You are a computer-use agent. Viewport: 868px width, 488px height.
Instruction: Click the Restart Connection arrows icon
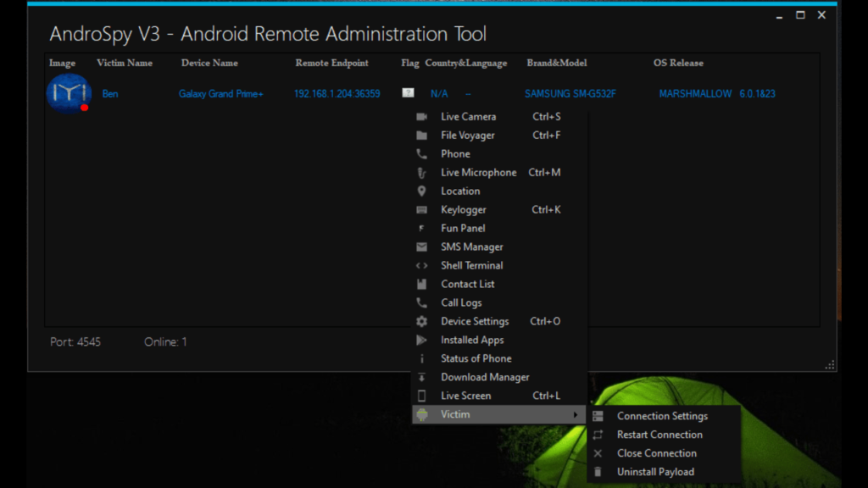pyautogui.click(x=598, y=435)
